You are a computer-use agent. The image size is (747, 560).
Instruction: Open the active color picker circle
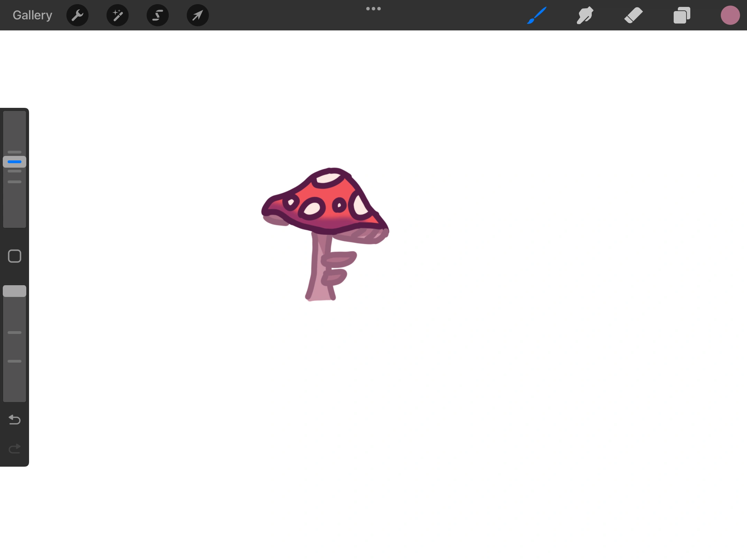coord(730,15)
